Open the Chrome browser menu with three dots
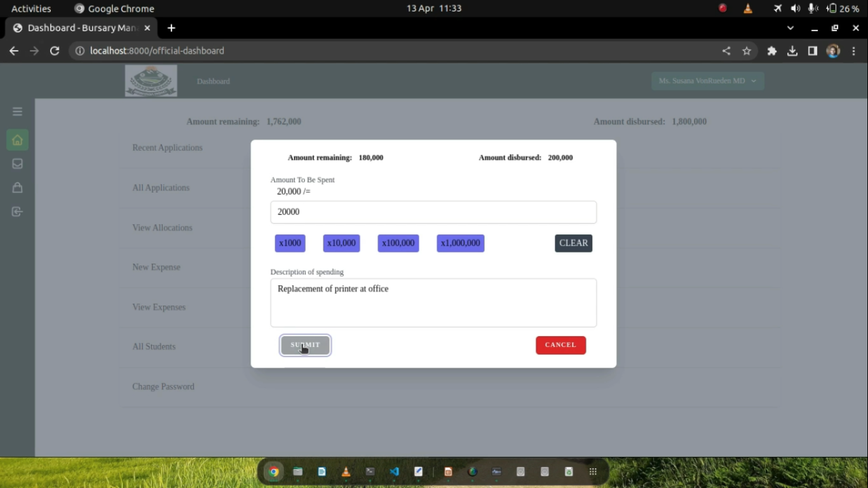Screen dimensions: 868x488 pyautogui.click(x=854, y=51)
